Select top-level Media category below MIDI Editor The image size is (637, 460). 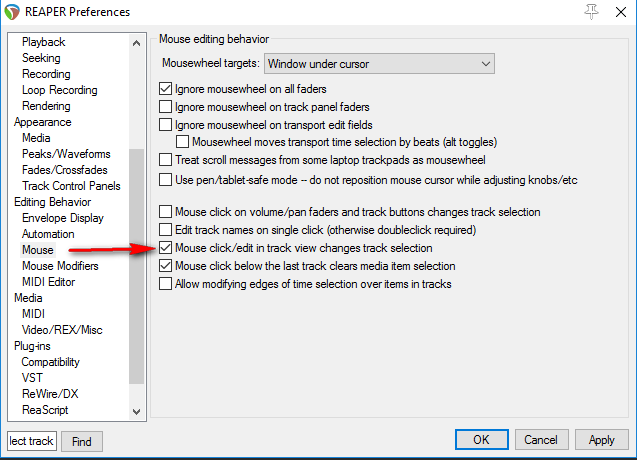tap(28, 298)
